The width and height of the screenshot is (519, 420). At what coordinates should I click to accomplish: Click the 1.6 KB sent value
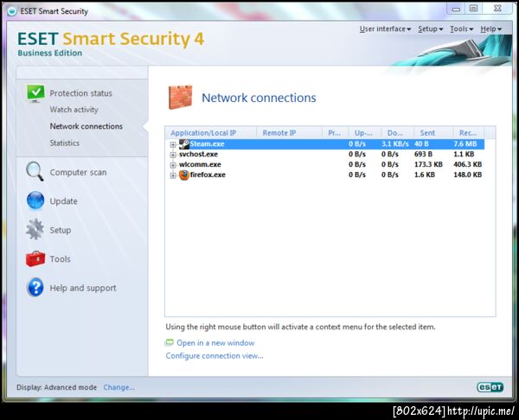[x=425, y=175]
